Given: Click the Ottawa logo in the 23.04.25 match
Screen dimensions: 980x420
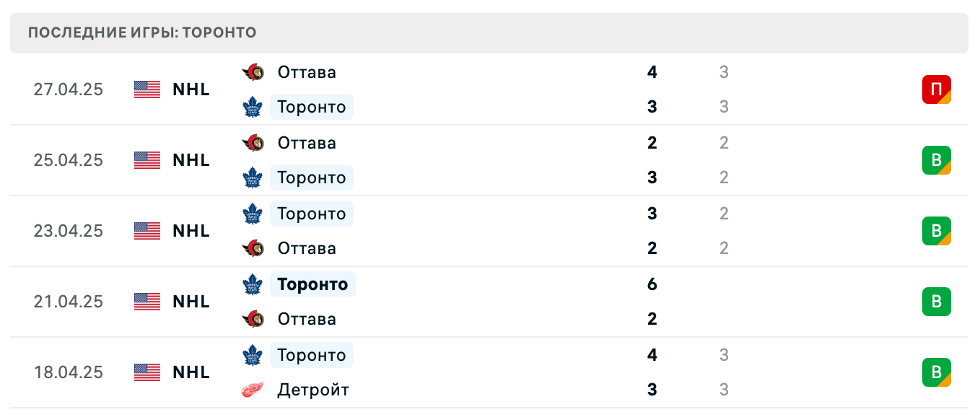Looking at the screenshot, I should tap(253, 248).
